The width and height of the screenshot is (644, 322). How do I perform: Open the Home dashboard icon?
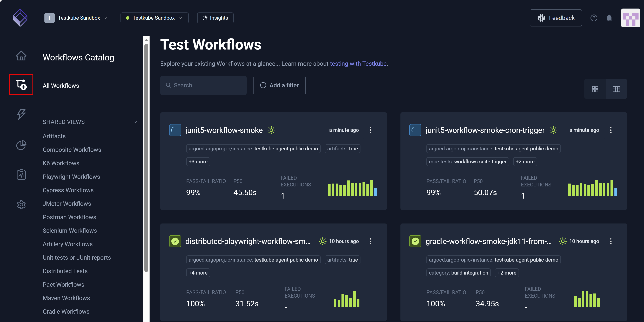[21, 55]
